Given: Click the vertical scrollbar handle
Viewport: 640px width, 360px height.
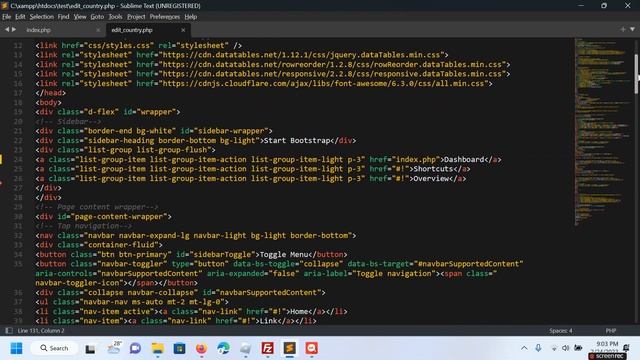Looking at the screenshot, I should 636,73.
